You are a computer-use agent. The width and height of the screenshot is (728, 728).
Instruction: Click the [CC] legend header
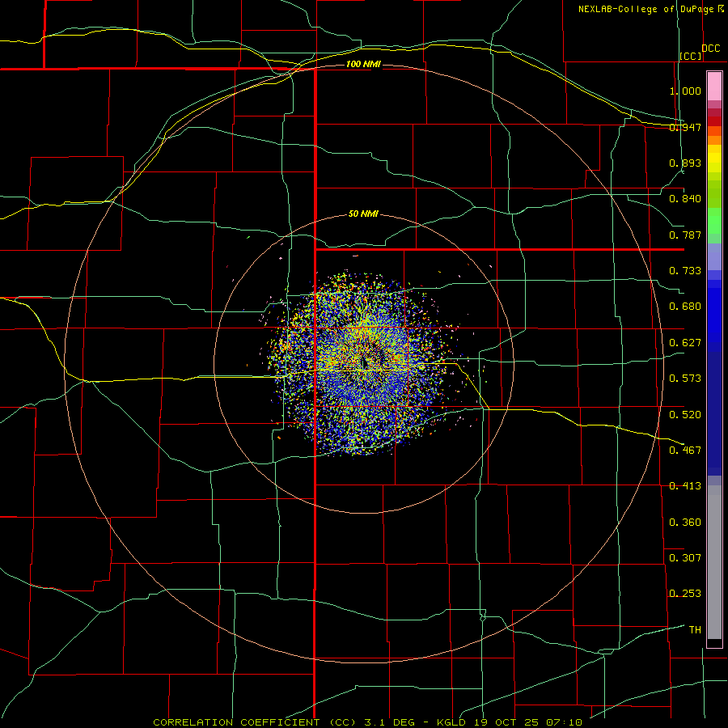(691, 56)
